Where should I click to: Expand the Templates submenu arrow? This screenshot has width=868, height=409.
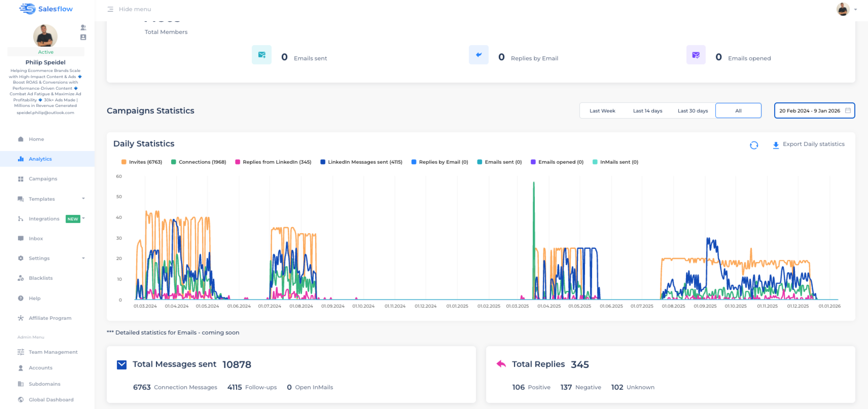(83, 199)
